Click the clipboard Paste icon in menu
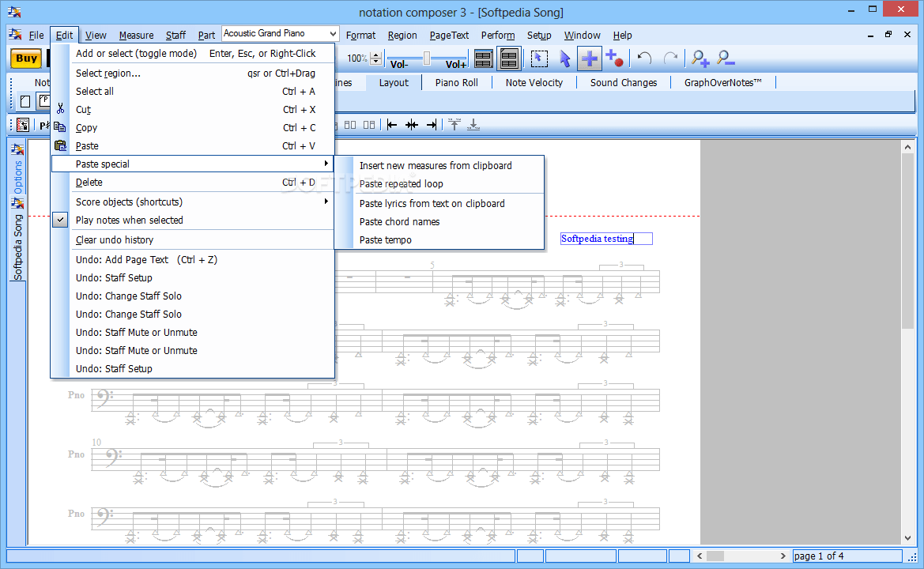Image resolution: width=924 pixels, height=569 pixels. [x=60, y=145]
